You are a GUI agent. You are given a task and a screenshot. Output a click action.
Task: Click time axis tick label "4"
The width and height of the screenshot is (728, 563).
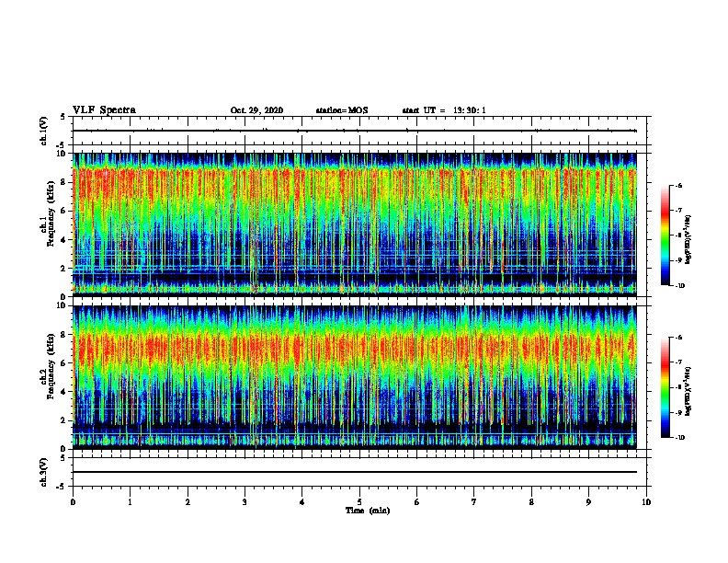tap(302, 502)
